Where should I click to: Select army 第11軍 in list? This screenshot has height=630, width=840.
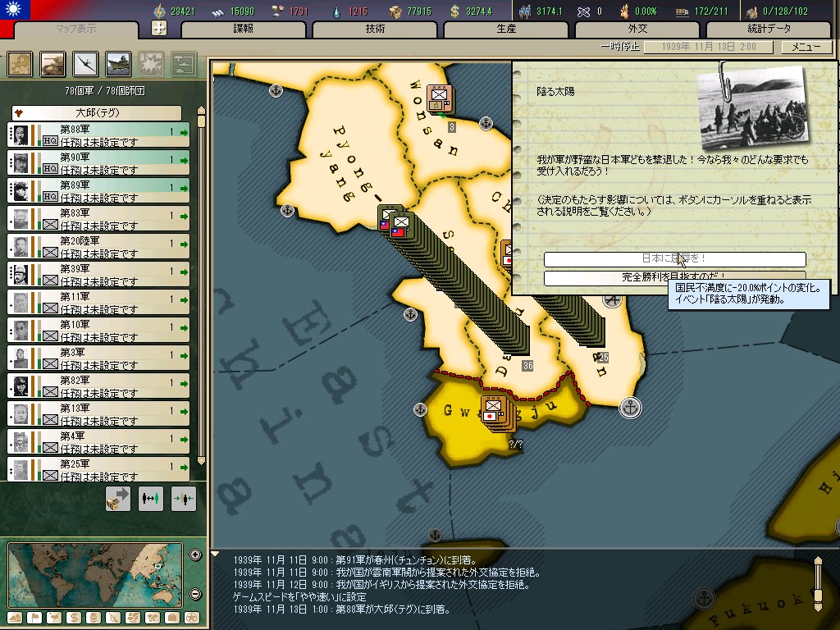coord(98,302)
